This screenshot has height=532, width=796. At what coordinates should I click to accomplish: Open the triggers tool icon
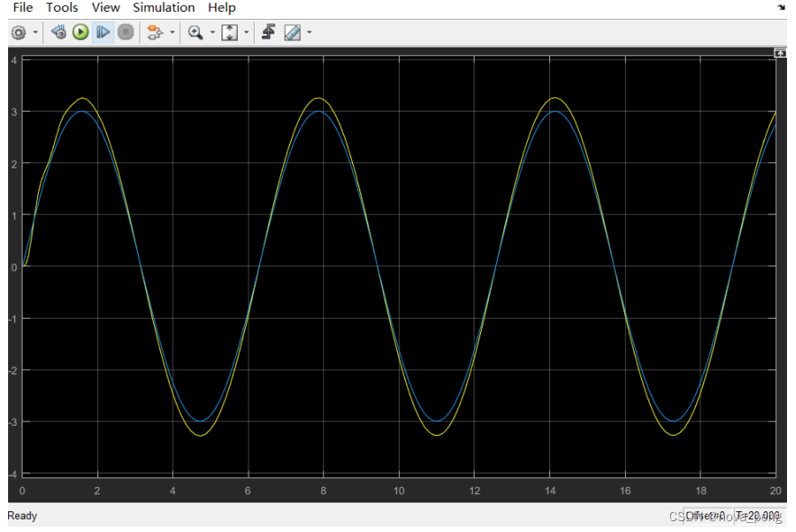[x=268, y=32]
